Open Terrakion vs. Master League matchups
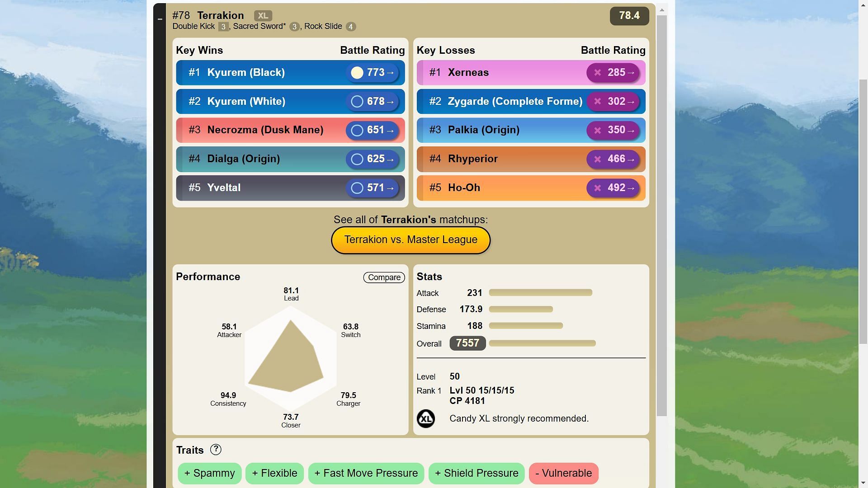Viewport: 868px width, 488px height. coord(410,240)
